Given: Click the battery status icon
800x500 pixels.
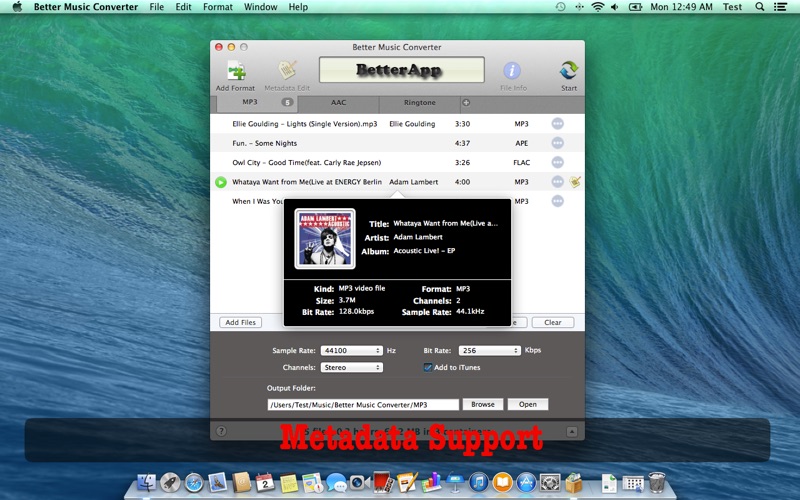Looking at the screenshot, I should (x=635, y=7).
